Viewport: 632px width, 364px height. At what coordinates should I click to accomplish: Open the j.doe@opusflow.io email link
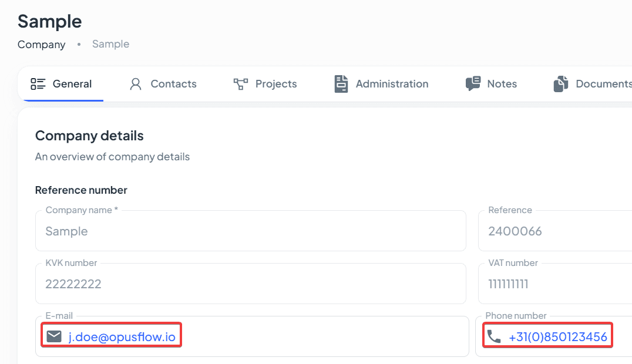(122, 337)
